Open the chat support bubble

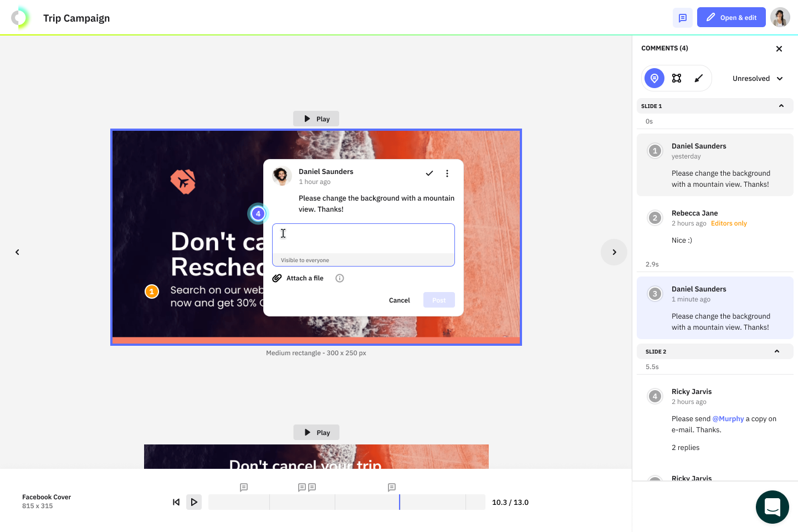pyautogui.click(x=772, y=507)
